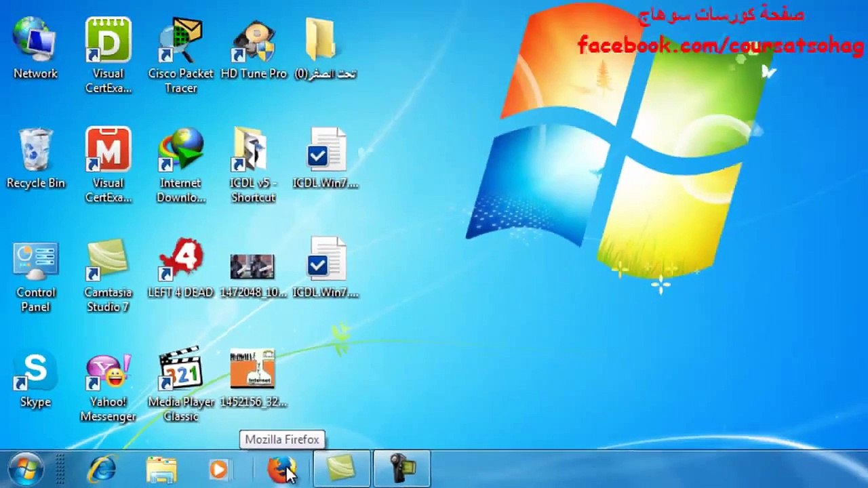
Task: Select the 1452156_32 image file
Action: 253,377
